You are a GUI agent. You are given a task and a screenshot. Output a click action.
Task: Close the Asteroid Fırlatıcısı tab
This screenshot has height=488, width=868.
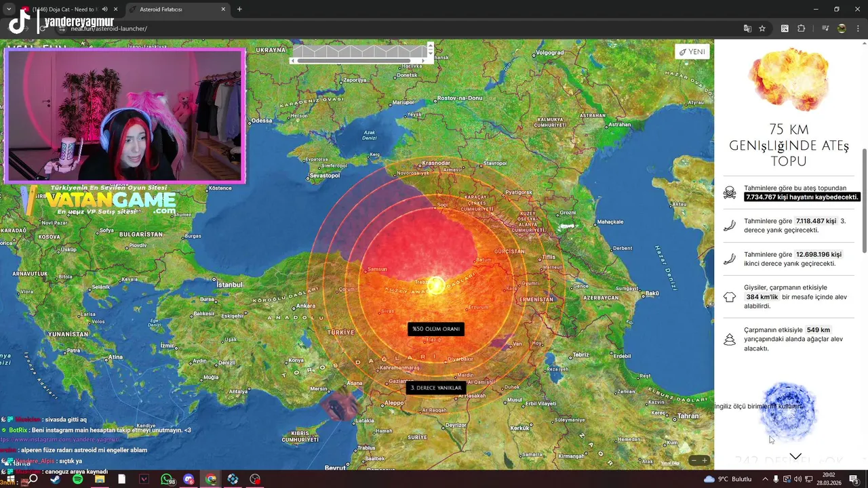pos(223,9)
